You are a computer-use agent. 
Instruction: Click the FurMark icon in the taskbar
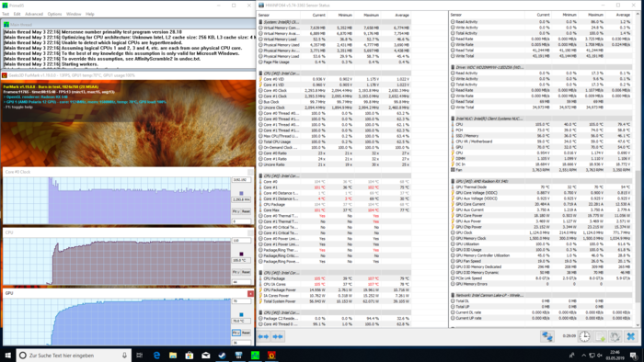click(x=271, y=356)
